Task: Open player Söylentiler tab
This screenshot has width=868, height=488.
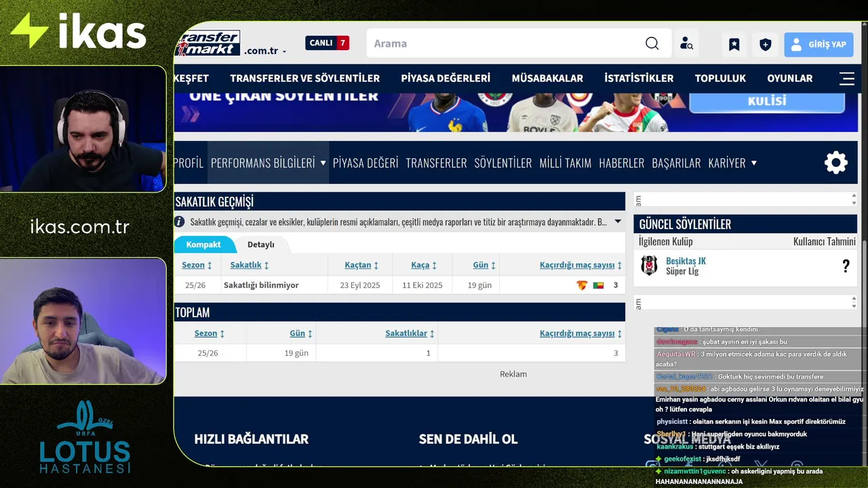Action: coord(503,163)
